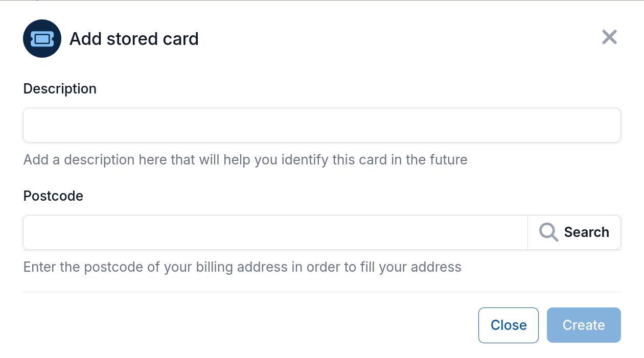Click the description helper text sentence
Screen dimensions: 644x358
coord(245,160)
